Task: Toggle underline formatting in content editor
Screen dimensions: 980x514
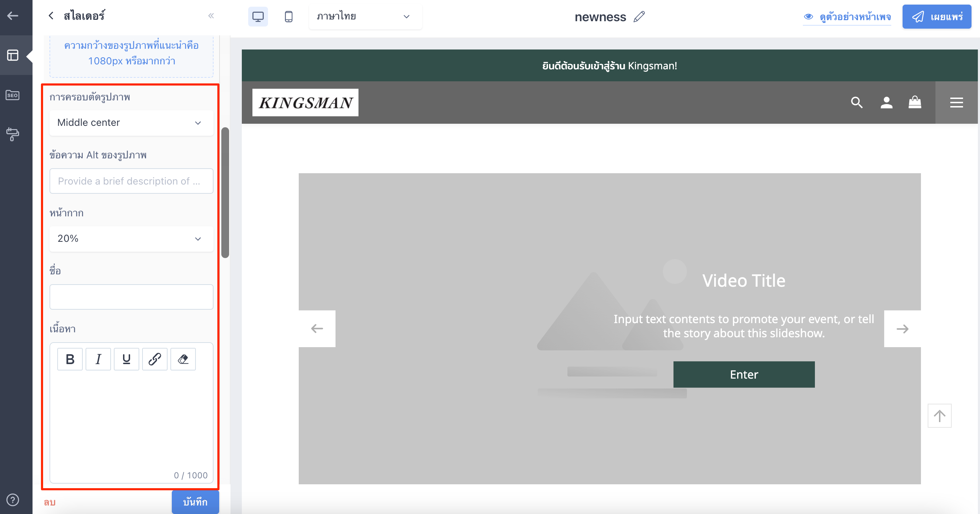Action: click(126, 359)
